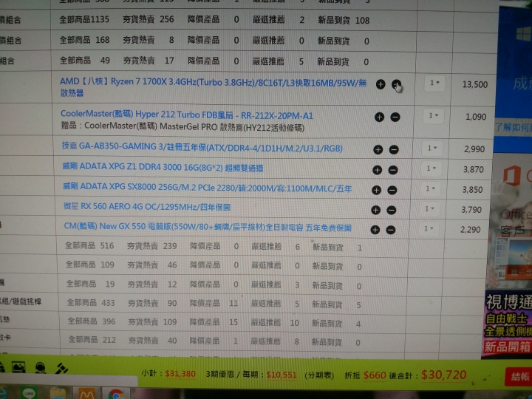
Task: Open quantity dropdown for Ryzen 7 1700X
Action: coord(434,83)
